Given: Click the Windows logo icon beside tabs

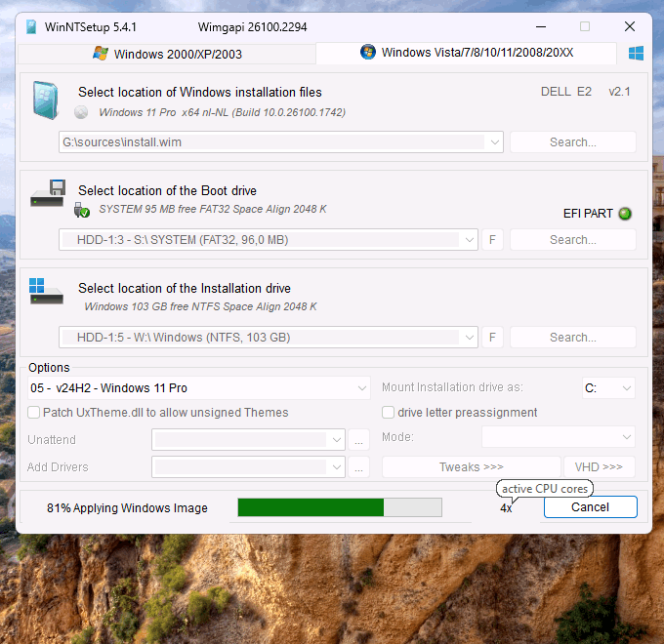Looking at the screenshot, I should (636, 54).
